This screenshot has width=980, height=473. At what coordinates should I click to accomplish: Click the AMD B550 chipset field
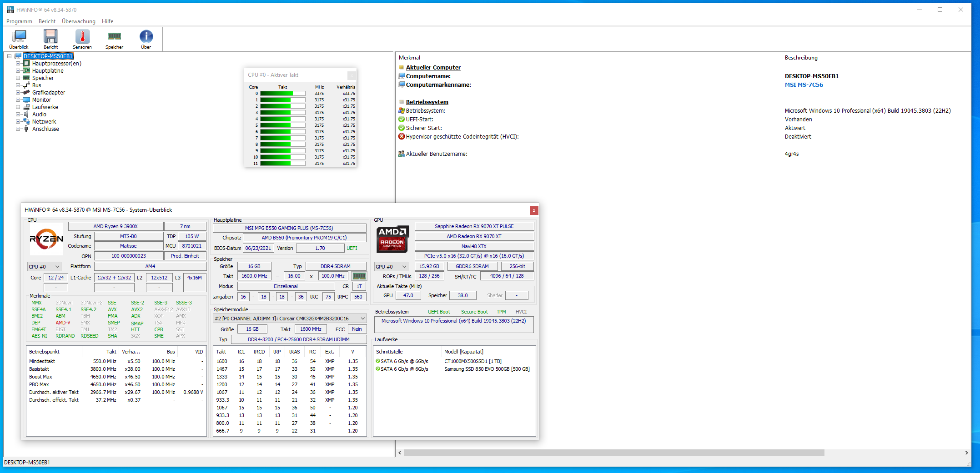point(304,238)
